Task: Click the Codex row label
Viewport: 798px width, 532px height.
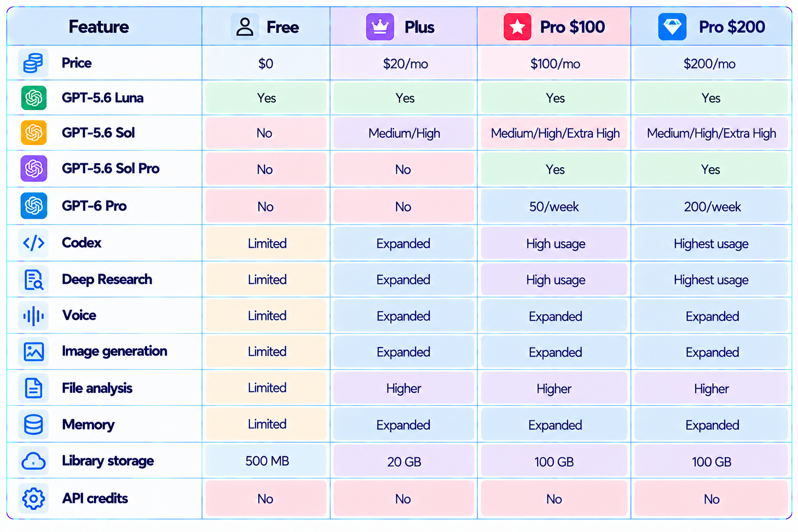Action: pyautogui.click(x=81, y=243)
